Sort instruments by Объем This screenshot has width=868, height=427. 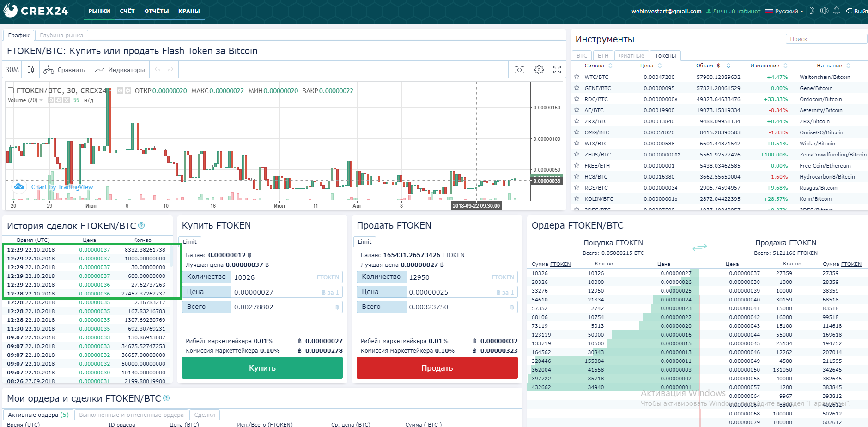point(713,66)
